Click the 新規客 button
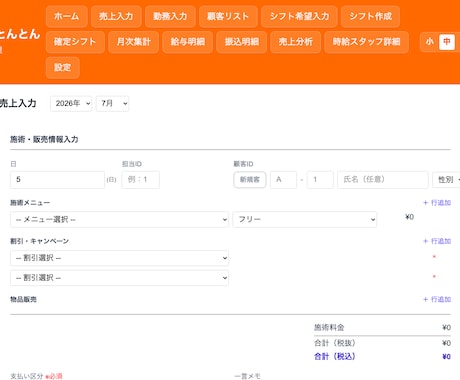 tap(250, 180)
